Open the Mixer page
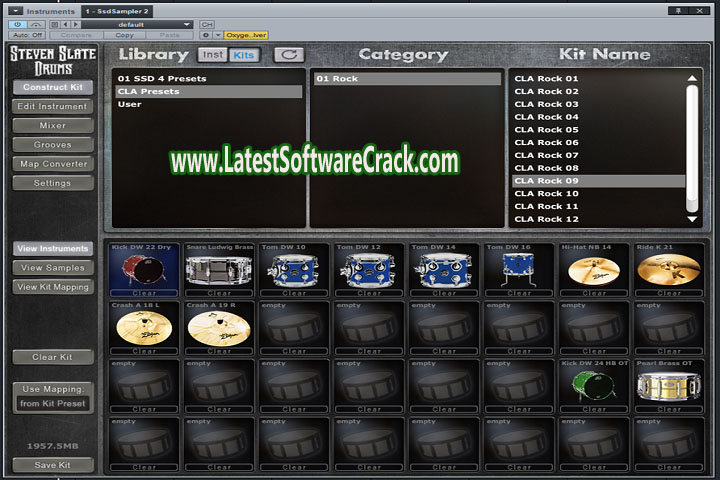Screen dimensions: 720x480 pos(53,126)
